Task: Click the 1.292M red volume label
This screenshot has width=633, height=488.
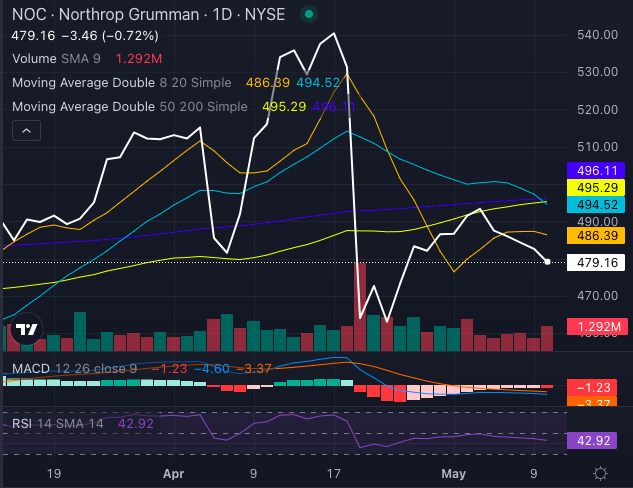Action: point(597,327)
